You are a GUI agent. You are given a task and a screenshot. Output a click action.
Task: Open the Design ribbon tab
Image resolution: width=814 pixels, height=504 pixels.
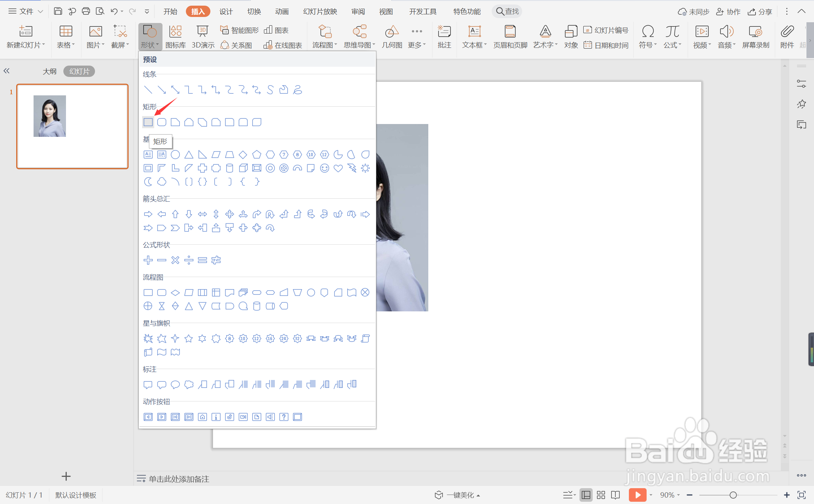tap(225, 11)
